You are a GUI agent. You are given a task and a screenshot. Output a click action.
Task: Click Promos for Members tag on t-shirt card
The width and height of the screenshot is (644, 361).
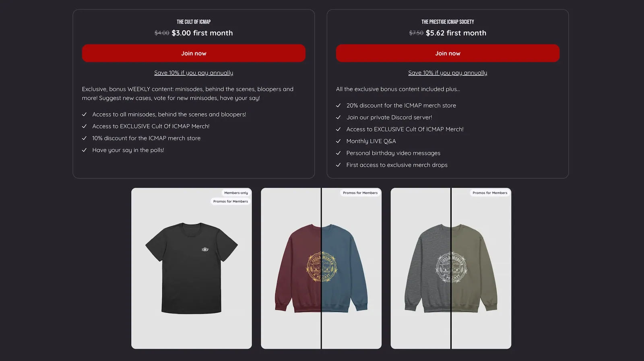tap(231, 201)
